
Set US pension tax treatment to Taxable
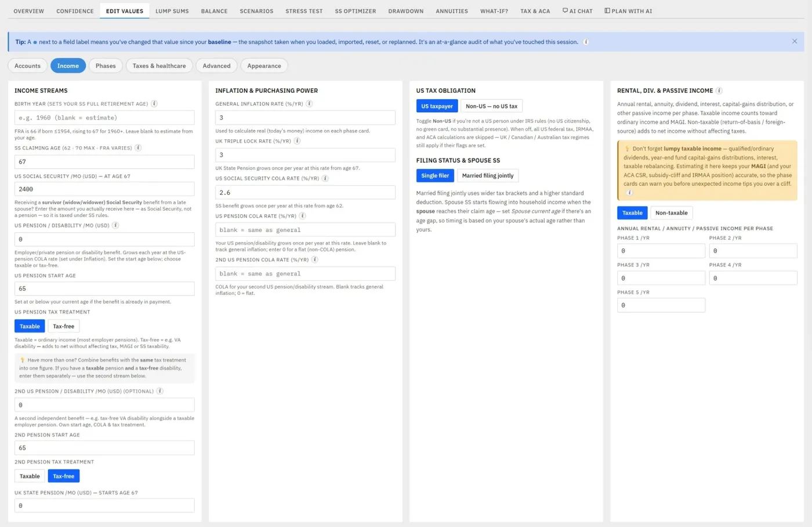click(x=30, y=326)
